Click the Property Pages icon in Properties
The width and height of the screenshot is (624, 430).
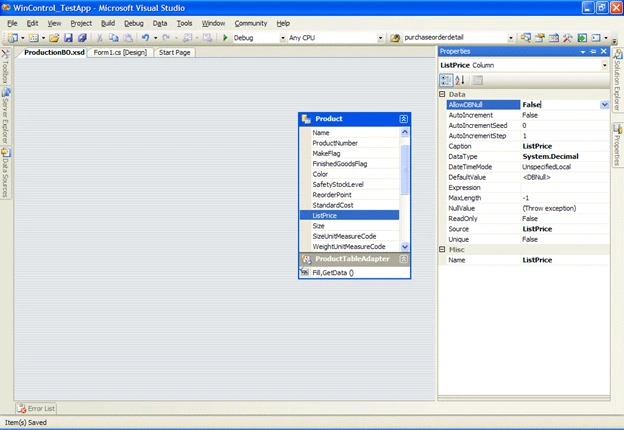click(478, 80)
